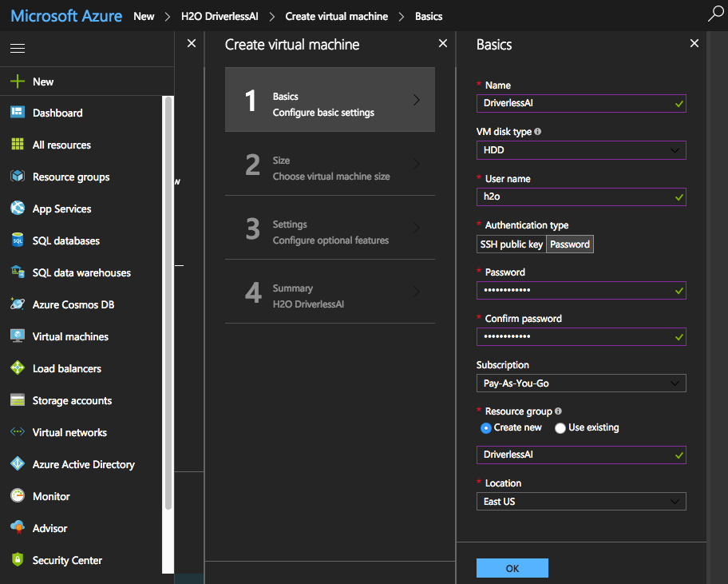Click the Name input field

[x=581, y=103]
